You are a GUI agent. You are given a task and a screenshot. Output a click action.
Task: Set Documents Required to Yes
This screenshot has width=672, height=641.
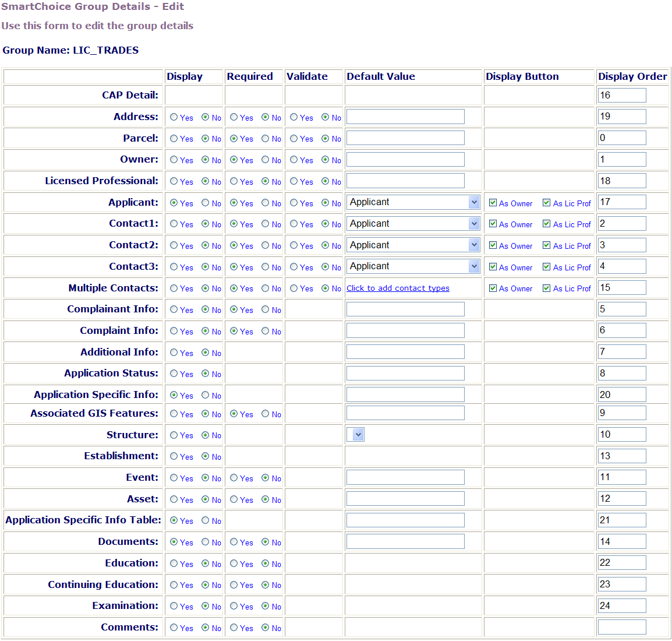coord(234,542)
